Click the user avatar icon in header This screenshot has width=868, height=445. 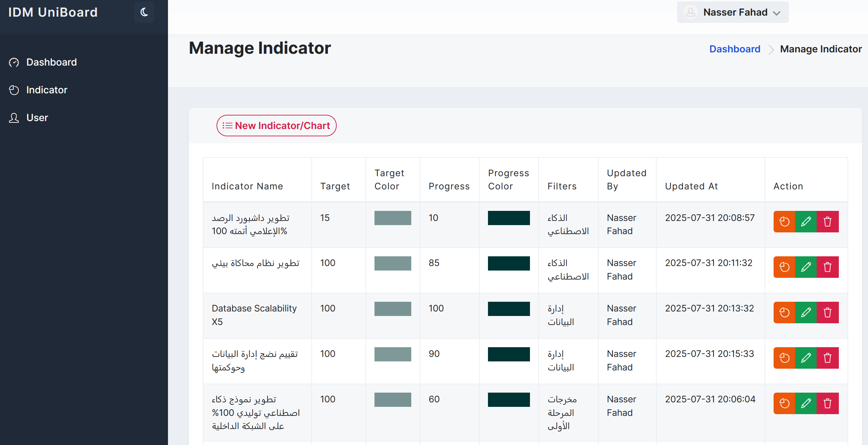690,12
